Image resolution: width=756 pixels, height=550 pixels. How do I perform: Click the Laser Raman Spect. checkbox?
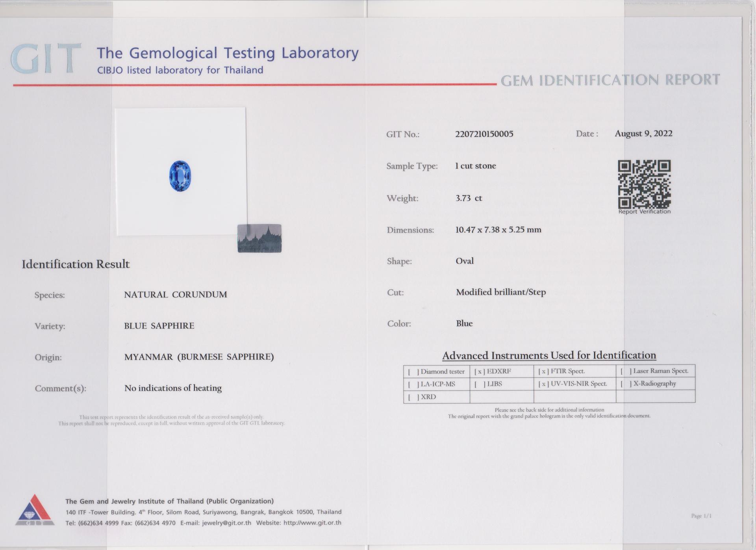click(x=626, y=371)
